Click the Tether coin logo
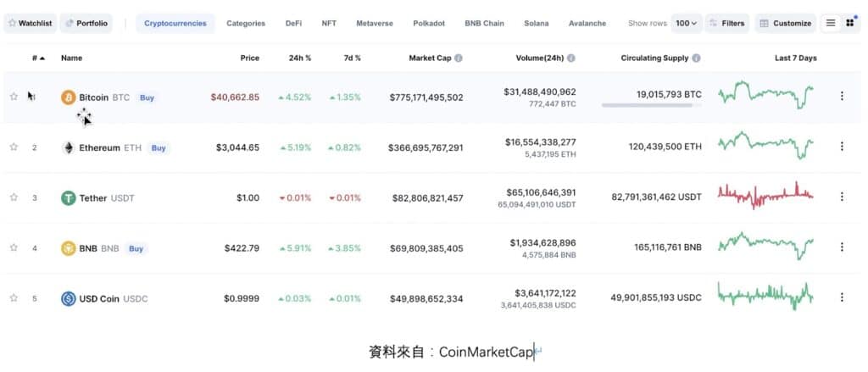This screenshot has width=868, height=372. click(x=68, y=198)
